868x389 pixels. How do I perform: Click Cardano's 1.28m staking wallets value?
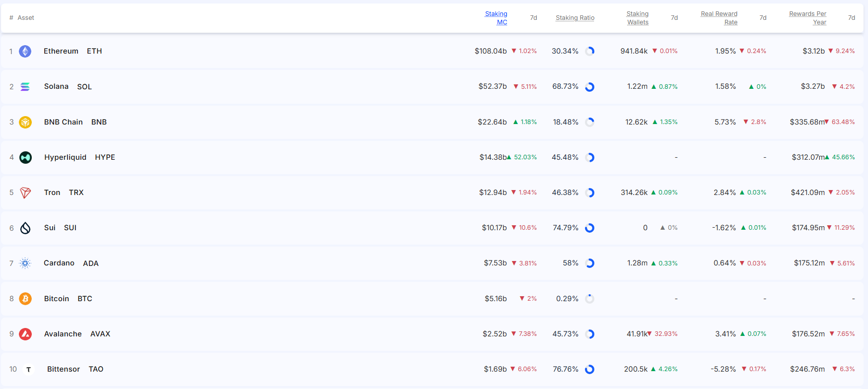(637, 263)
